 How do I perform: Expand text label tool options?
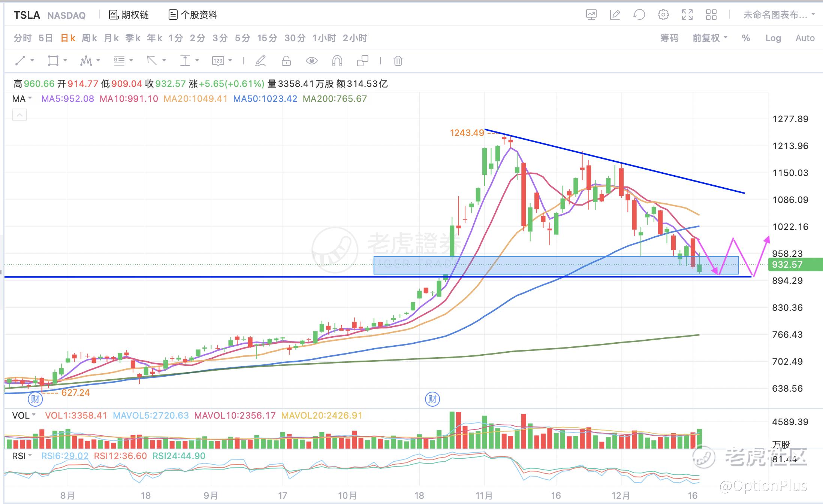pyautogui.click(x=230, y=60)
